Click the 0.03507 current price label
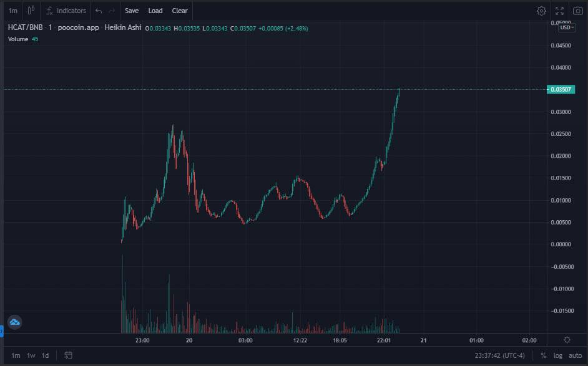 coord(561,90)
